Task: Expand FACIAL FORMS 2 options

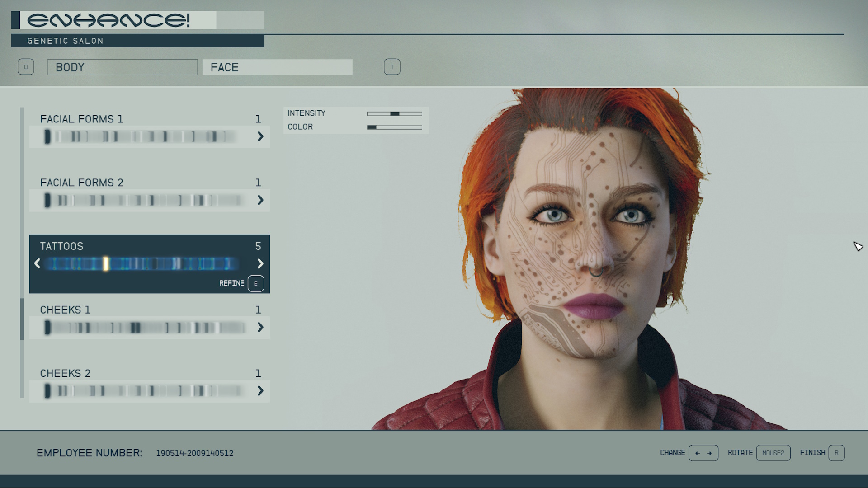Action: pyautogui.click(x=260, y=200)
